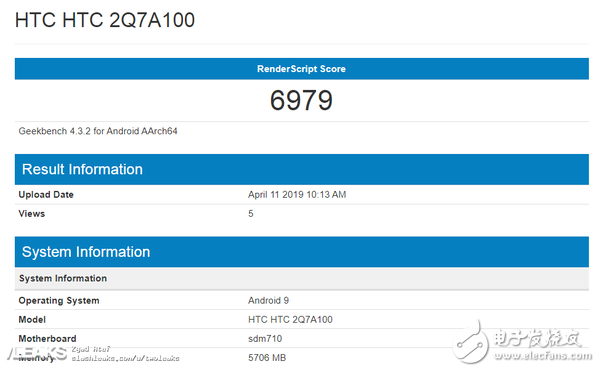Viewport: 600px width, 372px height.
Task: Select the Views label
Action: (x=32, y=214)
